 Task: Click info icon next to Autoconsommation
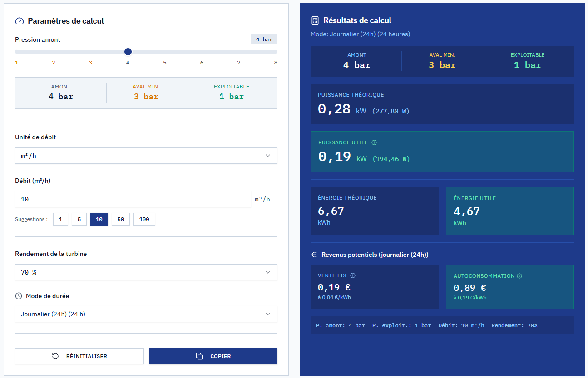pos(519,276)
